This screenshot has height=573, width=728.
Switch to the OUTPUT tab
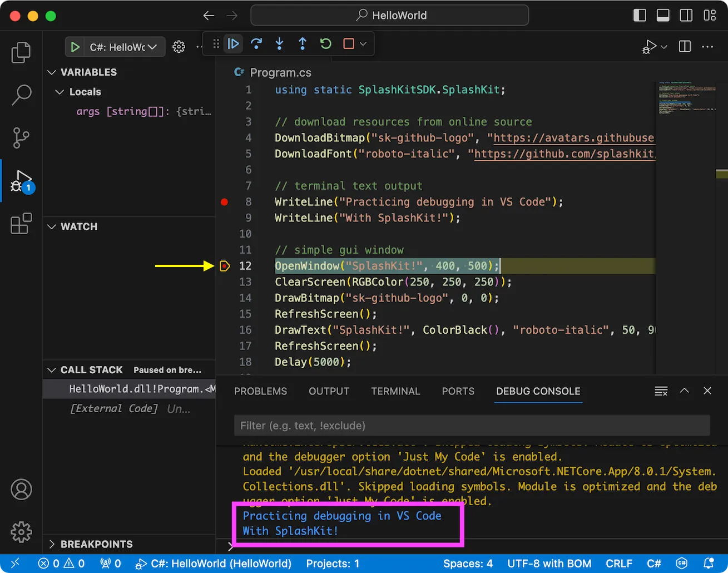point(329,391)
